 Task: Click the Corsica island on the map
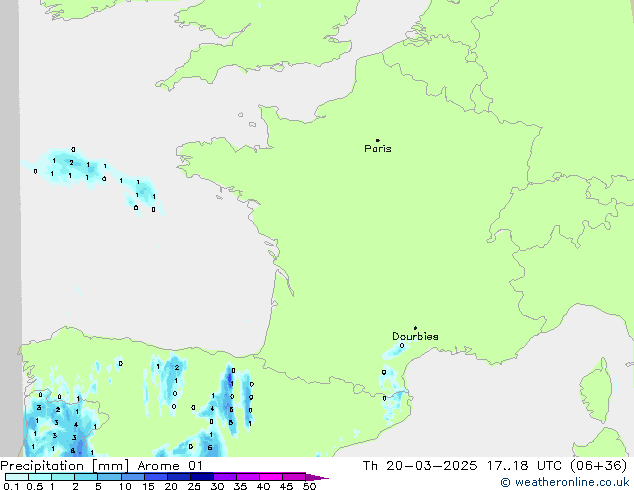pyautogui.click(x=596, y=390)
